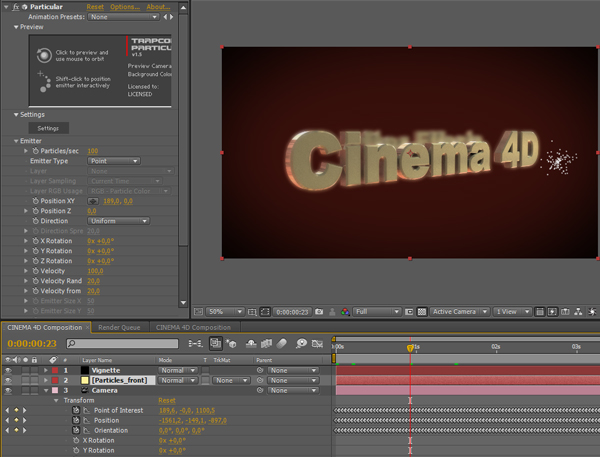
Task: Toggle fast previews rectangle icon
Action: coord(409,312)
